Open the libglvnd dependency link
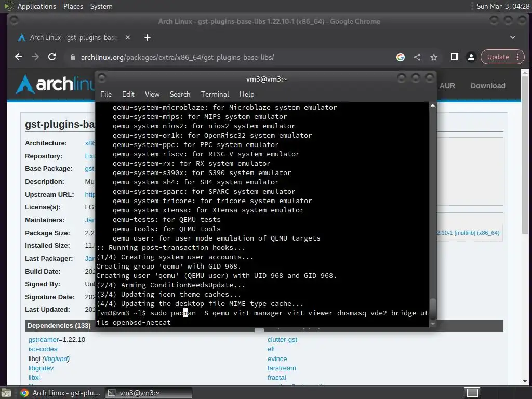532x399 pixels. coord(56,359)
